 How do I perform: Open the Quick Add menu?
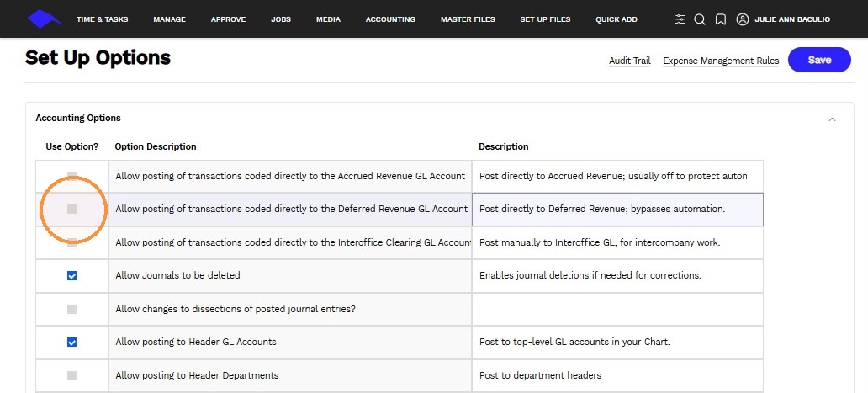(x=617, y=19)
